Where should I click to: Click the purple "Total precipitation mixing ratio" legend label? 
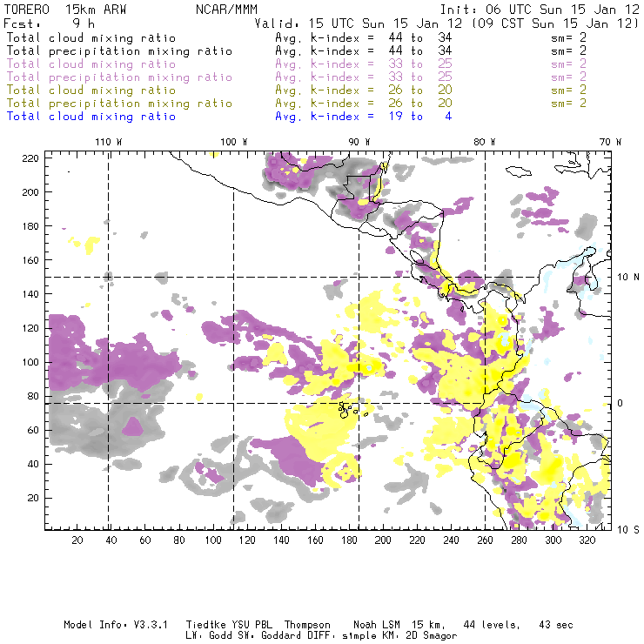pos(119,77)
